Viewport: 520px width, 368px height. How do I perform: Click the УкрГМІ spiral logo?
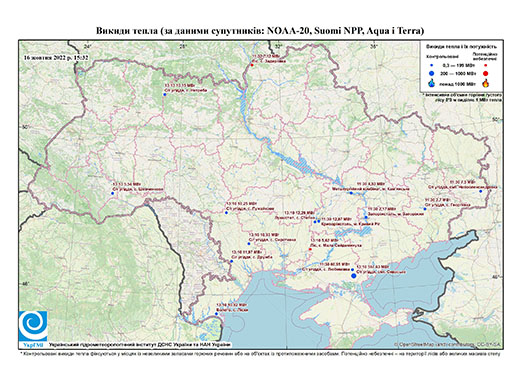click(x=33, y=326)
